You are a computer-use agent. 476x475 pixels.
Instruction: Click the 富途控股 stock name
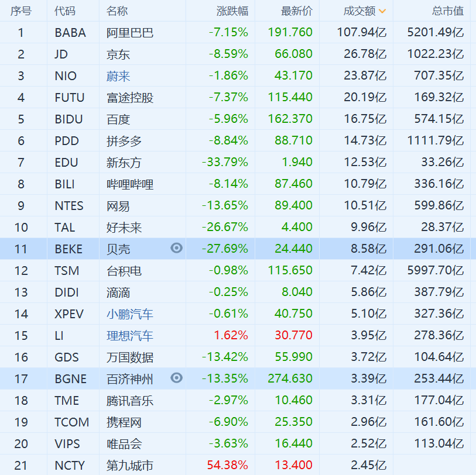[130, 97]
